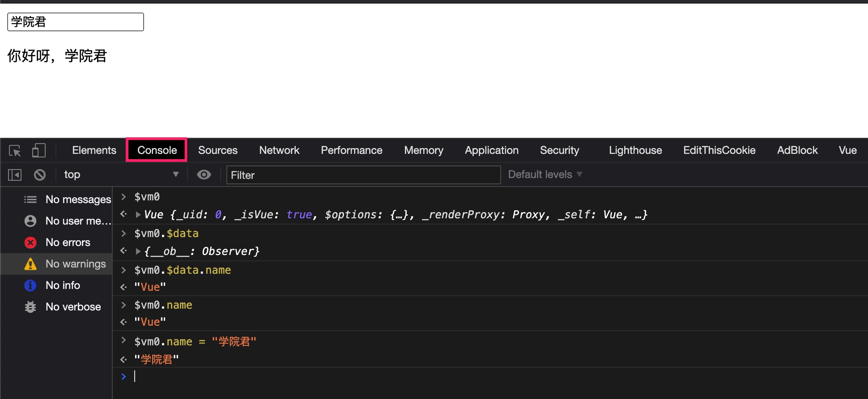This screenshot has width=868, height=399.
Task: Expand the __ob__ Observer object triangle
Action: tap(138, 251)
